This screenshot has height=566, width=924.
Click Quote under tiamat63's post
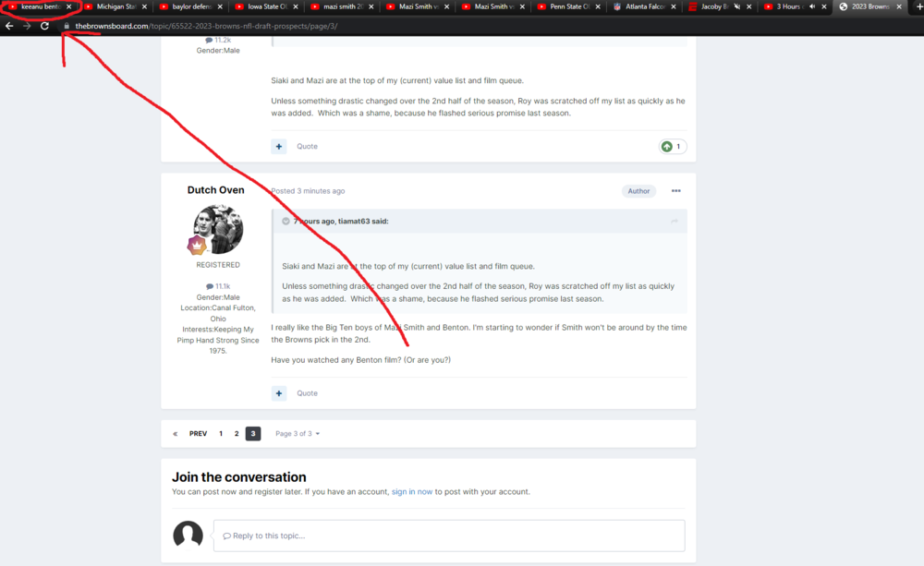coord(307,146)
